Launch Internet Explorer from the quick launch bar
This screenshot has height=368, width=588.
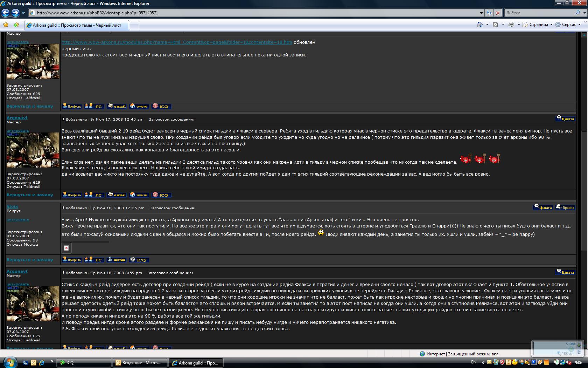click(42, 363)
